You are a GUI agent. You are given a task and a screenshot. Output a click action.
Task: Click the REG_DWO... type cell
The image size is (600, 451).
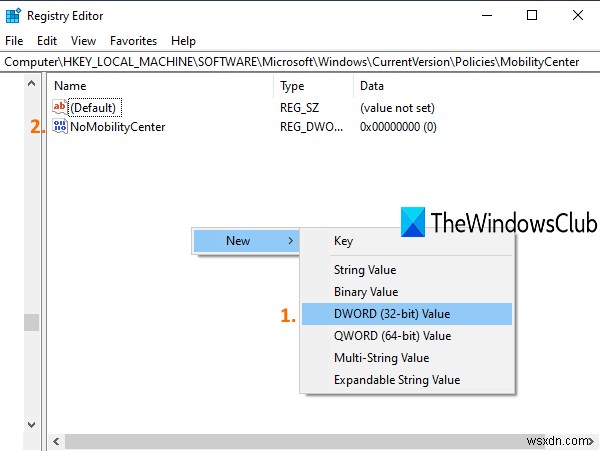coord(311,127)
